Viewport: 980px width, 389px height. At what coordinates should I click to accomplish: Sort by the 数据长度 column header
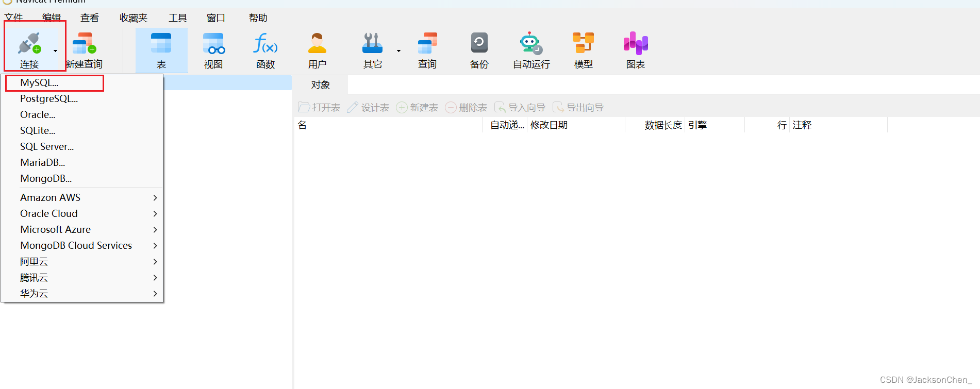655,125
